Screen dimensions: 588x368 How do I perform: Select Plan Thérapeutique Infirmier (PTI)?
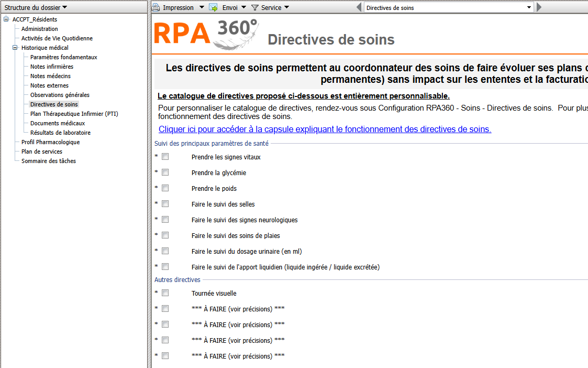pyautogui.click(x=74, y=114)
